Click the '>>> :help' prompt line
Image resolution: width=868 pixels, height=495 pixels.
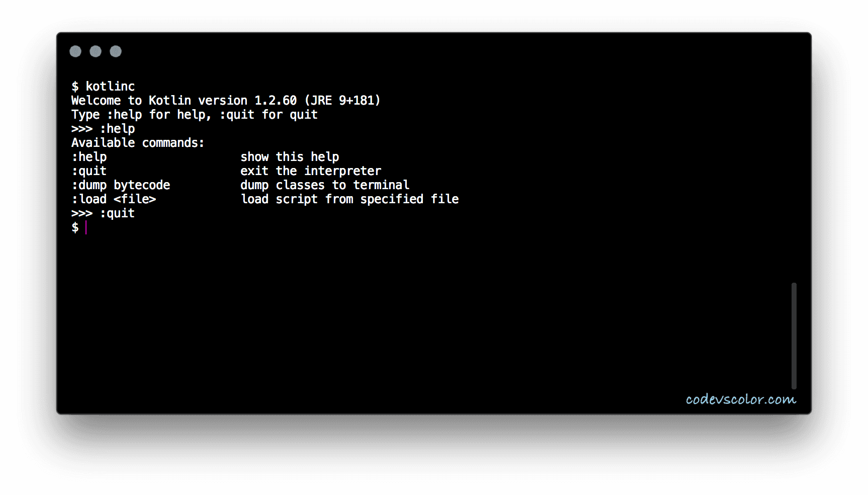tap(103, 129)
